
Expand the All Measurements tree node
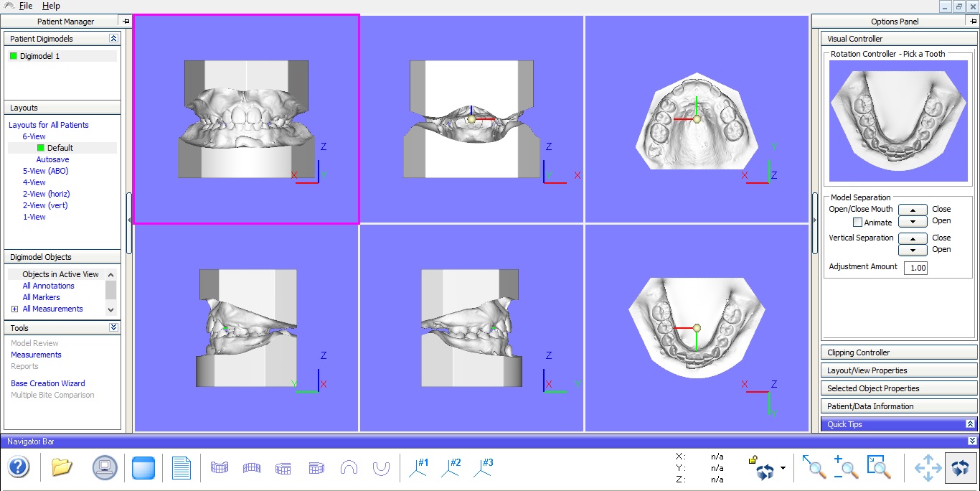pos(14,309)
